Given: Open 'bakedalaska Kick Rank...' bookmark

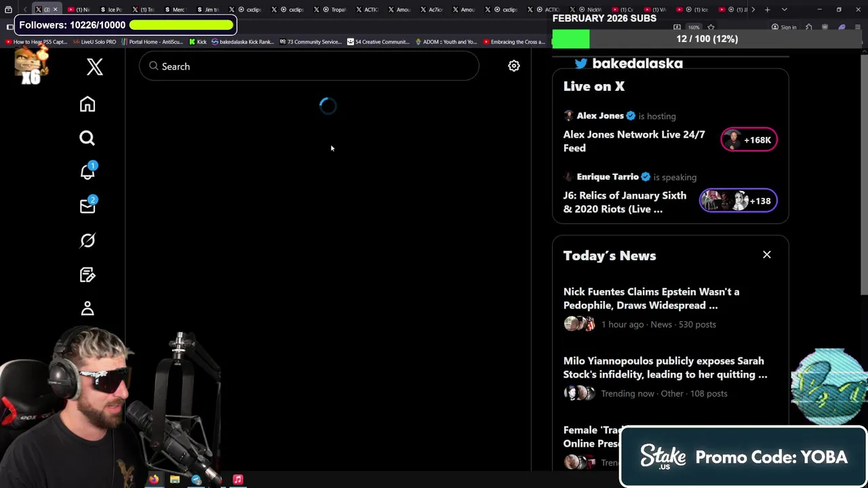Looking at the screenshot, I should coord(242,42).
